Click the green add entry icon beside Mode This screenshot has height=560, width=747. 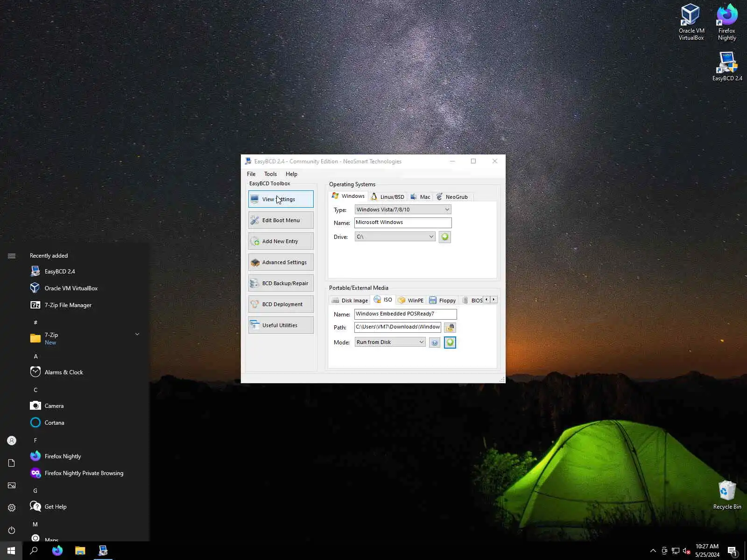450,343
